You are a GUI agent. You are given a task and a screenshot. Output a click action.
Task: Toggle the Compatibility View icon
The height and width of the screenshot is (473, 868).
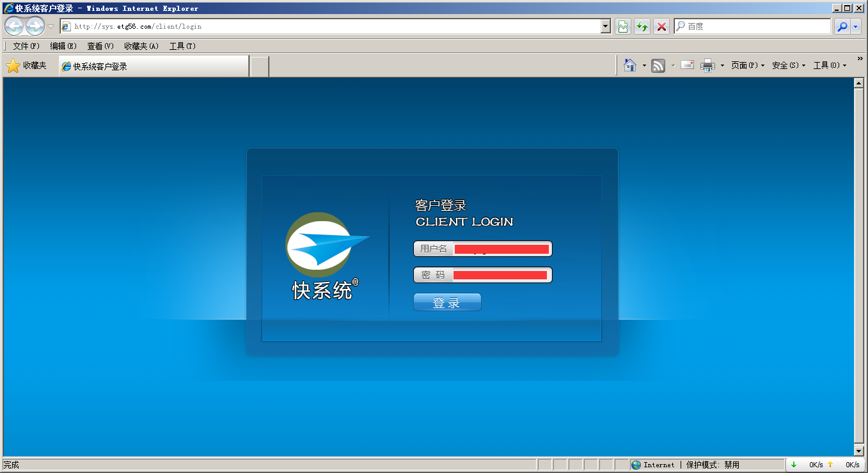pyautogui.click(x=623, y=26)
